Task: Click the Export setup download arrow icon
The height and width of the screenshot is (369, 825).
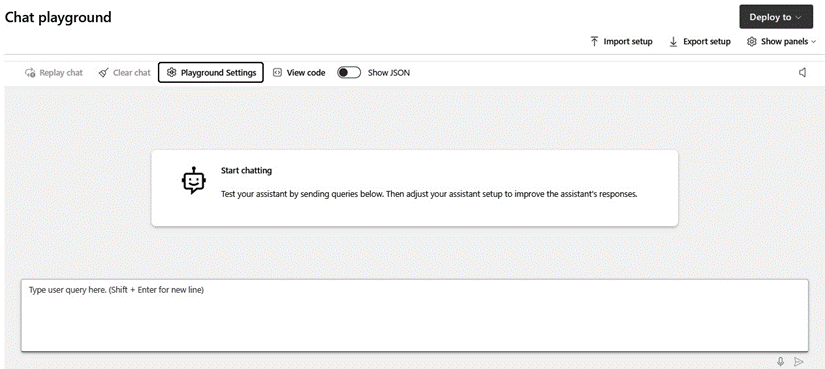Action: click(673, 42)
